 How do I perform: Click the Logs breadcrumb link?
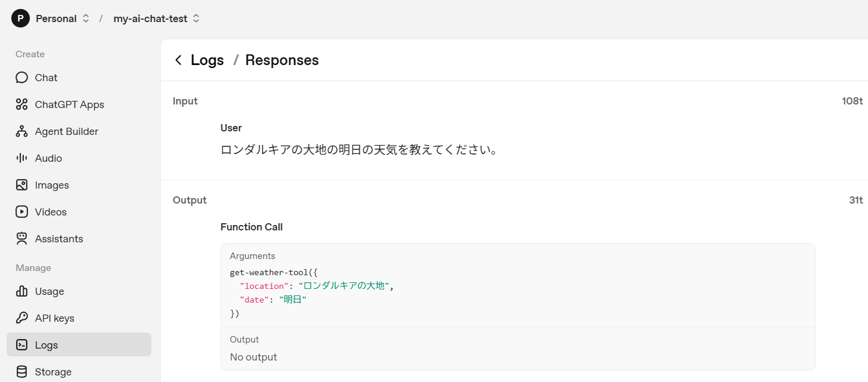click(x=207, y=60)
